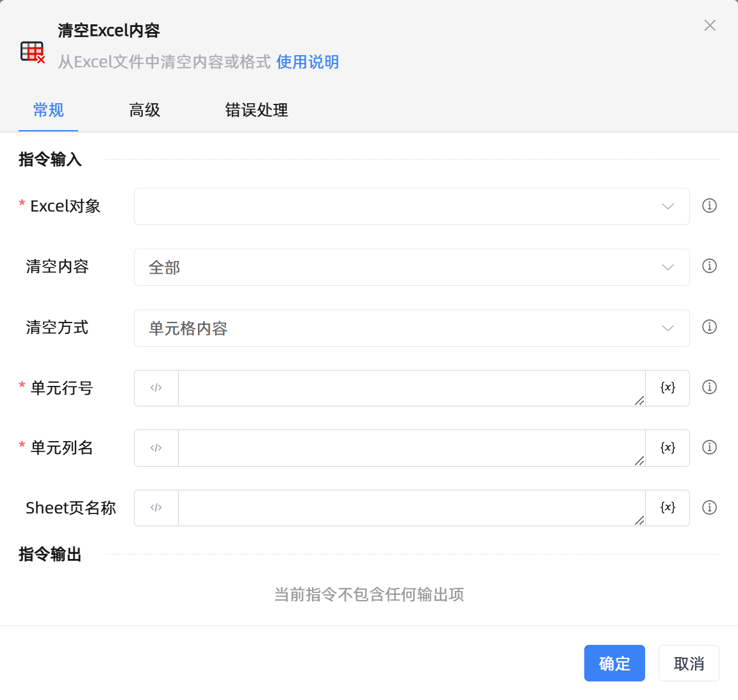Click the info icon beside 清空内容
This screenshot has width=738, height=700.
(x=709, y=266)
